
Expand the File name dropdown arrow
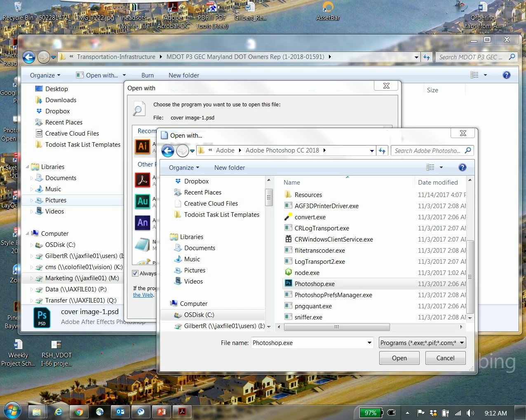370,343
